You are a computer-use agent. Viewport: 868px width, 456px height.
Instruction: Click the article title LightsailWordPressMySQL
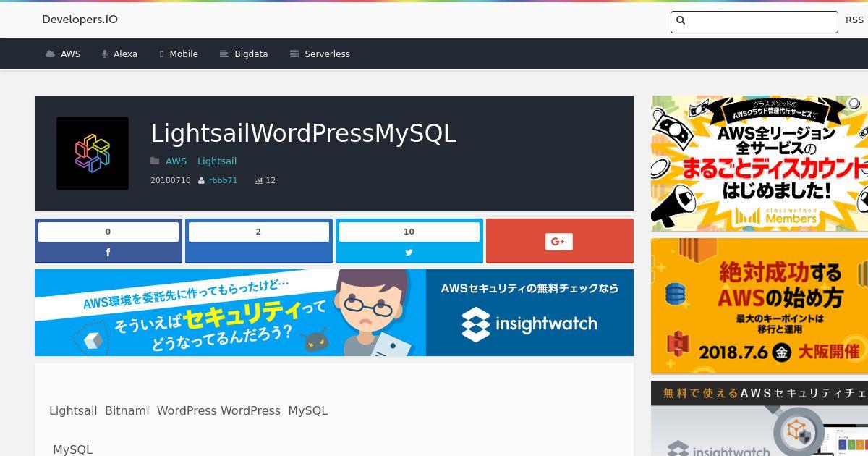pyautogui.click(x=304, y=133)
